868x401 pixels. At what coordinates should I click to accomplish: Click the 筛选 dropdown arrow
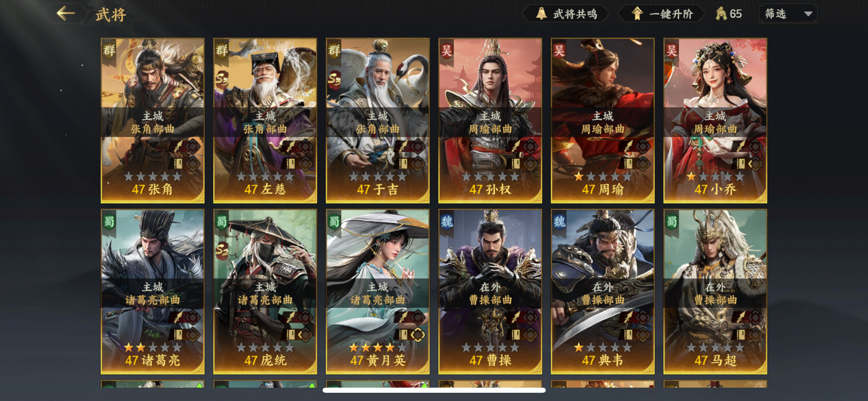[808, 14]
